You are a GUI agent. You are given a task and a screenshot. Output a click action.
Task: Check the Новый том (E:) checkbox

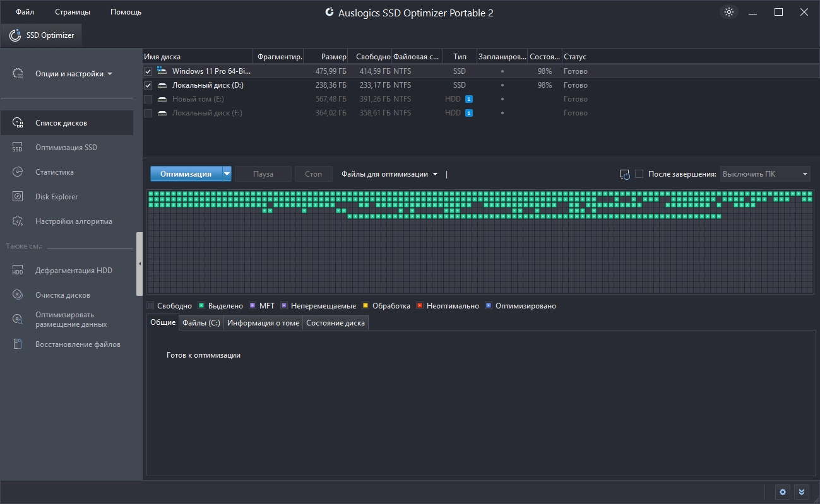click(148, 99)
